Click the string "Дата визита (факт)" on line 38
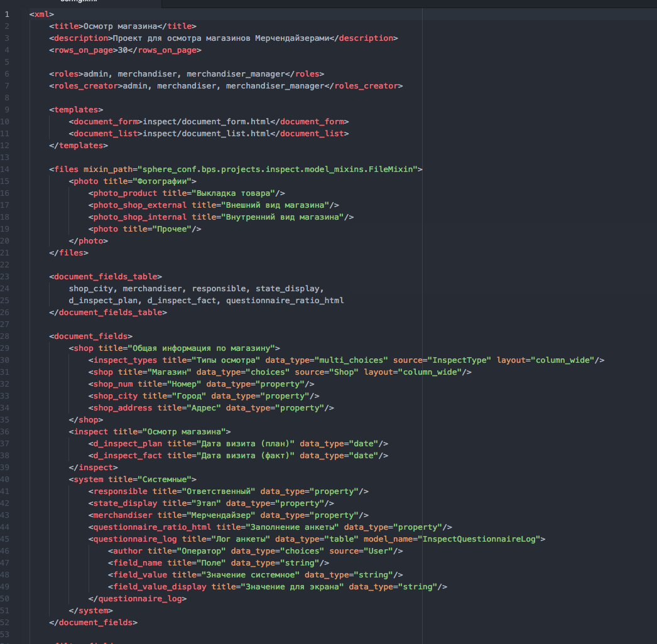Viewport: 657px width, 644px height. pos(246,456)
